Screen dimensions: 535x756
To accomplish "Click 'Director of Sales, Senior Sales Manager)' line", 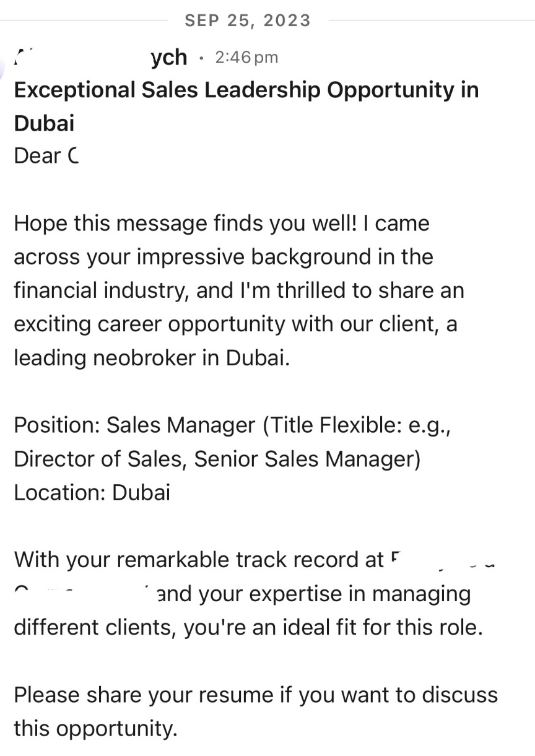I will tap(217, 459).
